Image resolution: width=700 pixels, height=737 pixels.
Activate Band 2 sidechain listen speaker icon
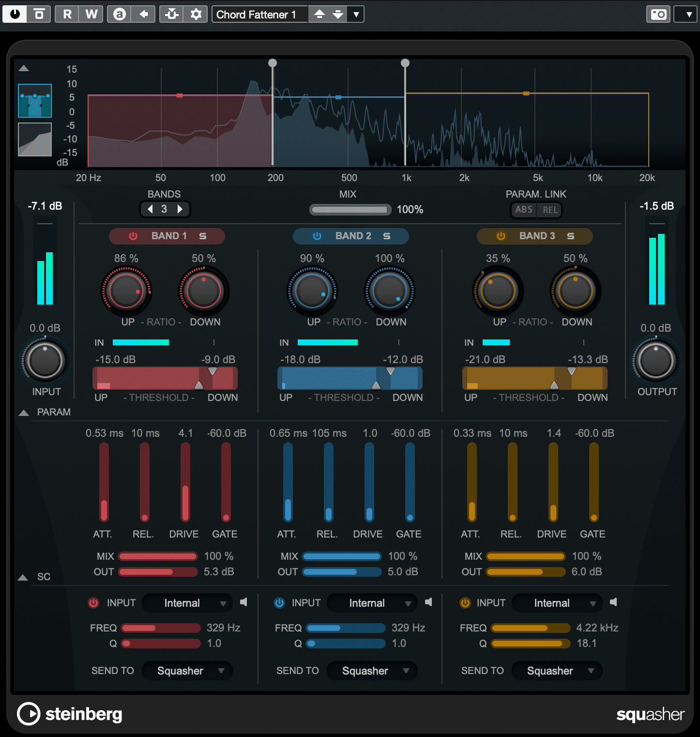428,602
